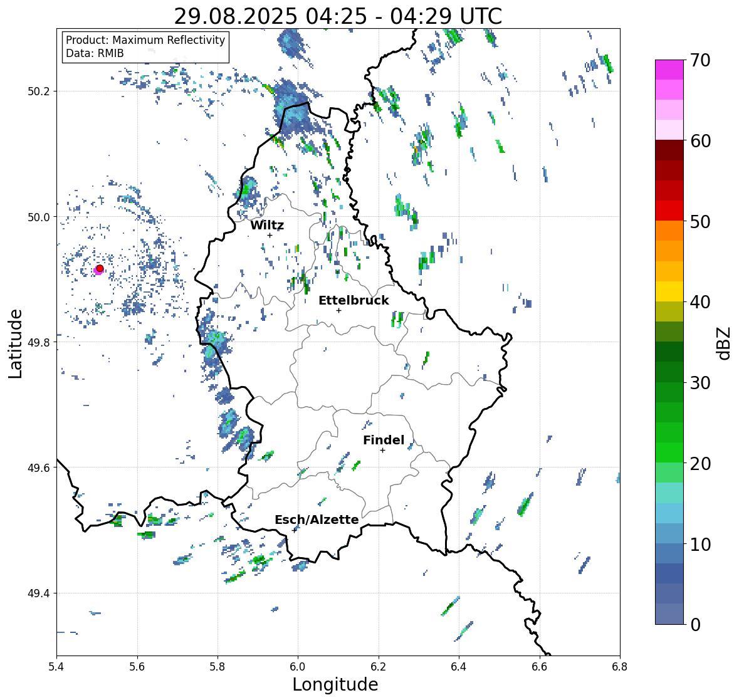739x700 pixels.
Task: Click the 6.6 longitude tick label
Action: (x=539, y=667)
